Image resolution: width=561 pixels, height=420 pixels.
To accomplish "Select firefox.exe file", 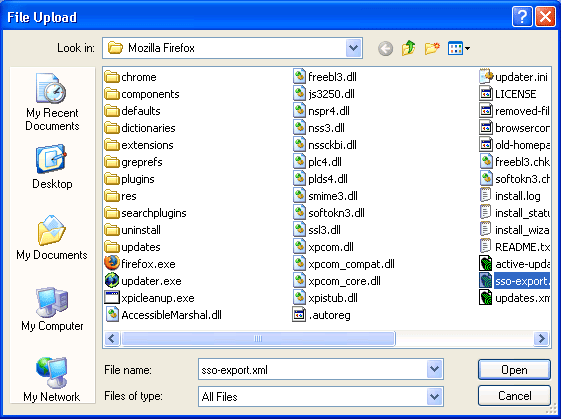I will click(140, 264).
